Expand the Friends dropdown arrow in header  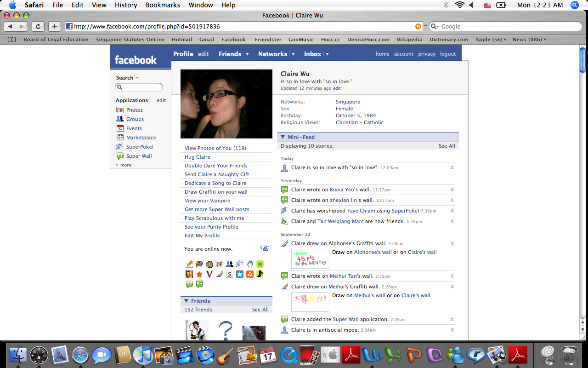pyautogui.click(x=247, y=54)
